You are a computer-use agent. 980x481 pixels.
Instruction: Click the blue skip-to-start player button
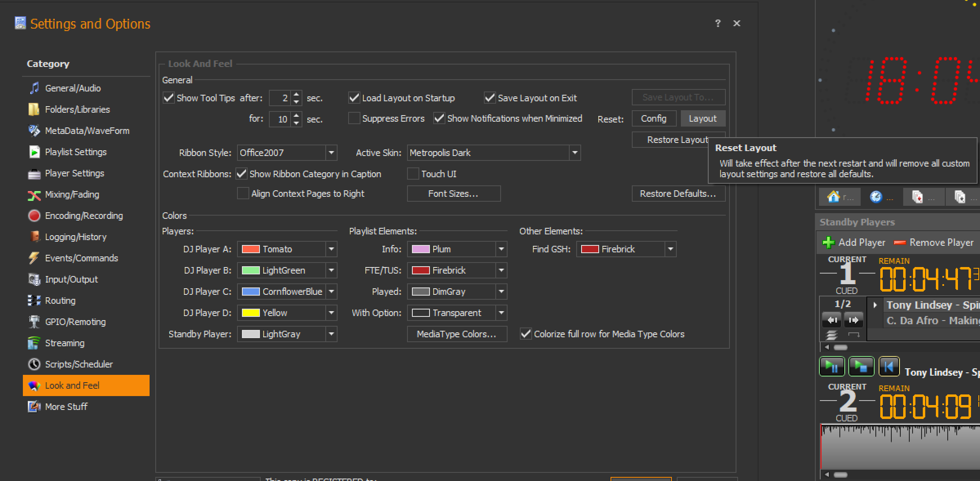[888, 367]
